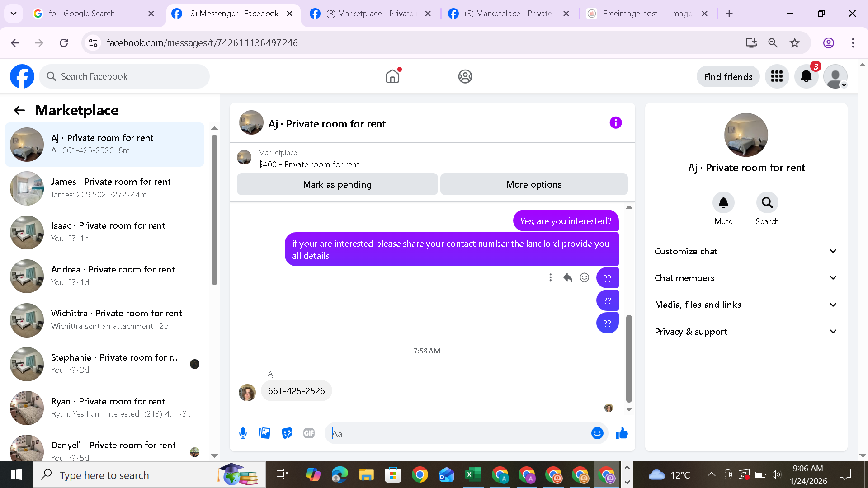Click the Mark as pending button

coord(337,184)
